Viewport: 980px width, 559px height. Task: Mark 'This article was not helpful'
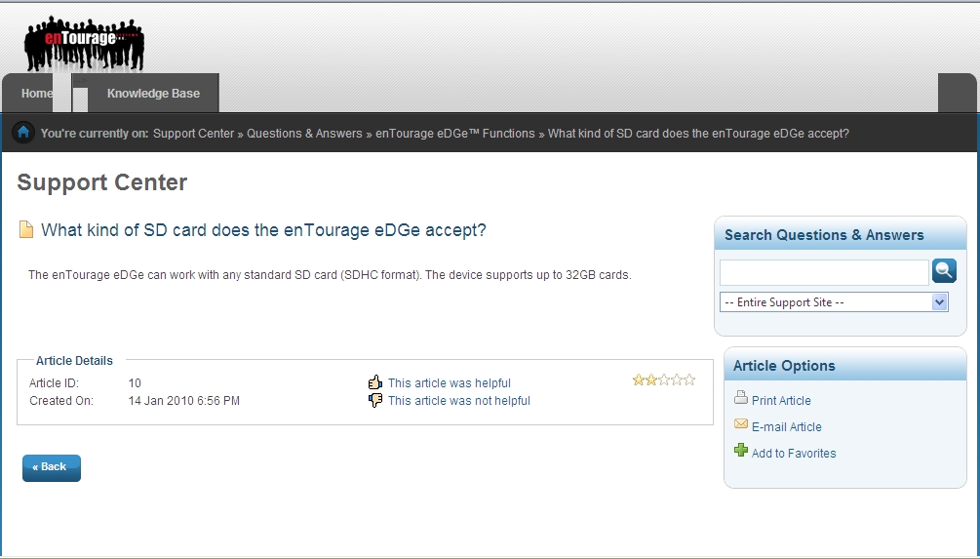458,400
